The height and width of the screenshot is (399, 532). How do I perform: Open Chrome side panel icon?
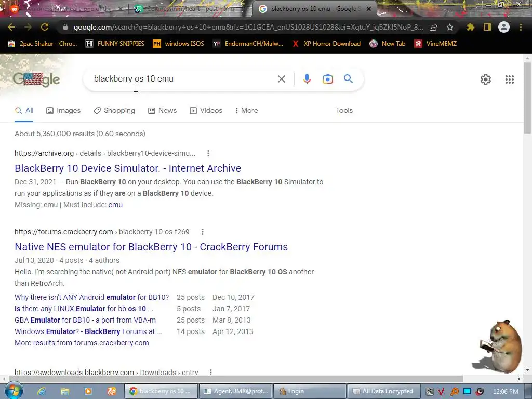[x=487, y=27]
